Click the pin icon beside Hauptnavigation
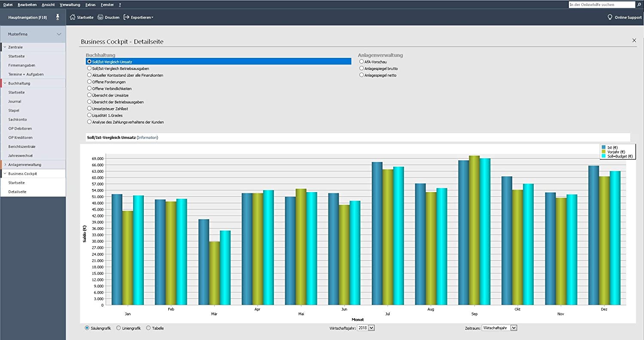This screenshot has height=340, width=644. tap(58, 17)
